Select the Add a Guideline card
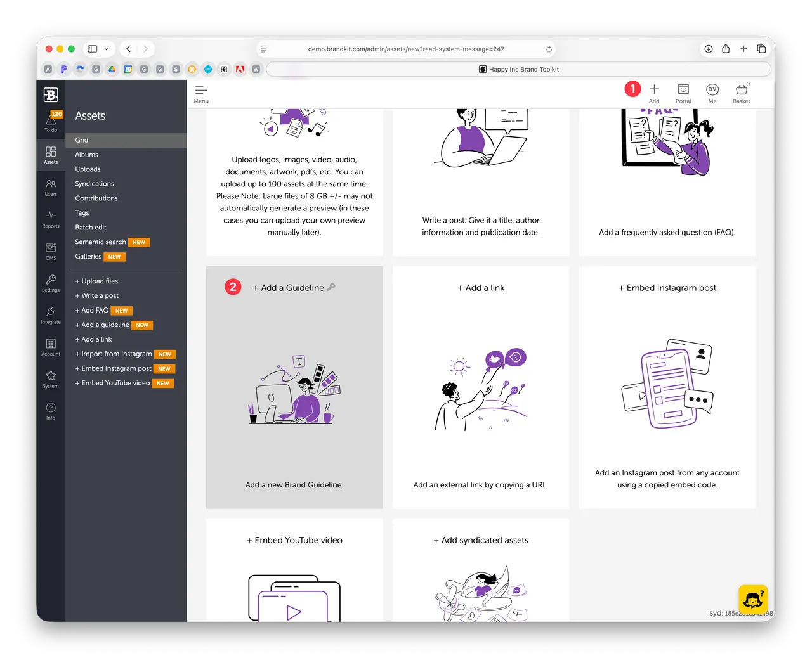The width and height of the screenshot is (812, 658). pos(294,387)
